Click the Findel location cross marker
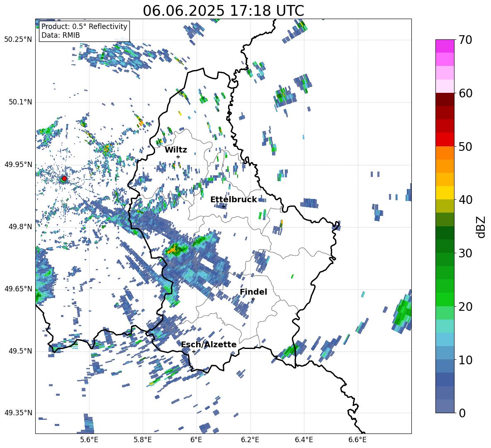The width and height of the screenshot is (491, 448). click(x=253, y=299)
